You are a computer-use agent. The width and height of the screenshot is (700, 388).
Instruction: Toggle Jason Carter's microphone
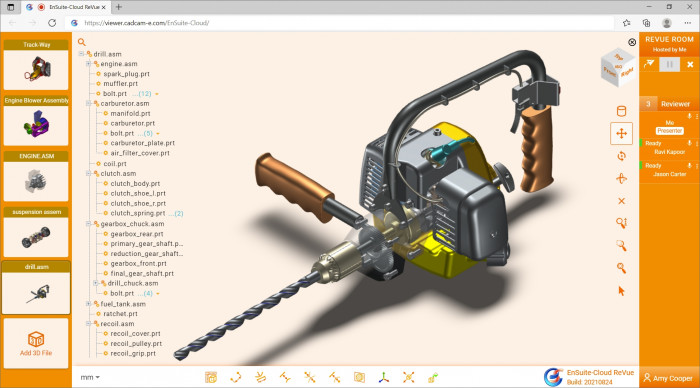coord(690,166)
